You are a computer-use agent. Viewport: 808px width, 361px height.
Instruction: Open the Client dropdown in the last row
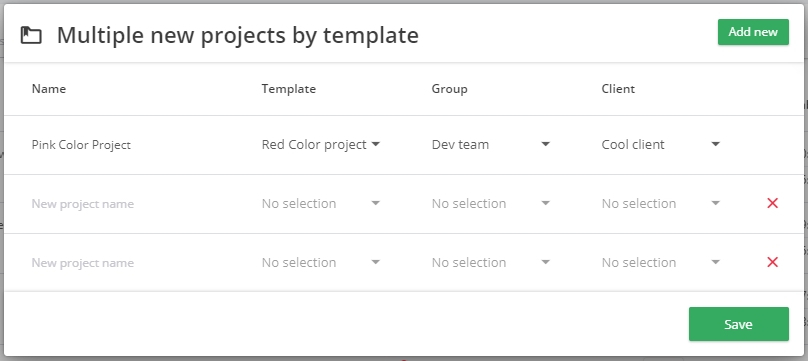661,263
